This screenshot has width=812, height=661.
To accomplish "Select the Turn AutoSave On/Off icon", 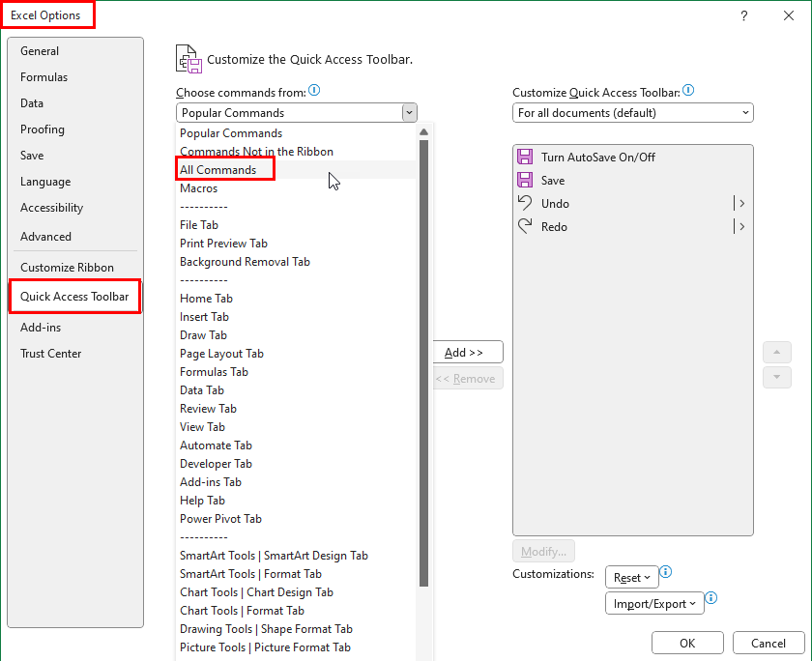I will pos(525,157).
